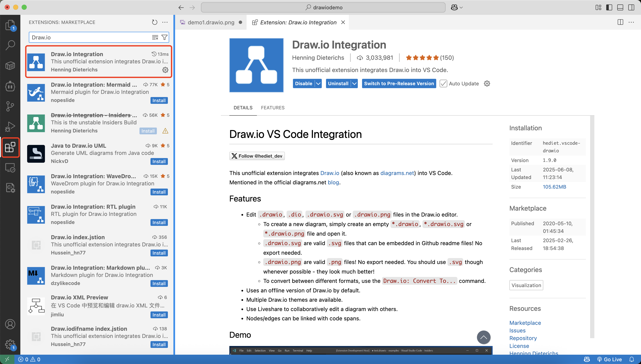Image resolution: width=641 pixels, height=364 pixels.
Task: Open the Manage gear in activity bar
Action: coord(10,345)
